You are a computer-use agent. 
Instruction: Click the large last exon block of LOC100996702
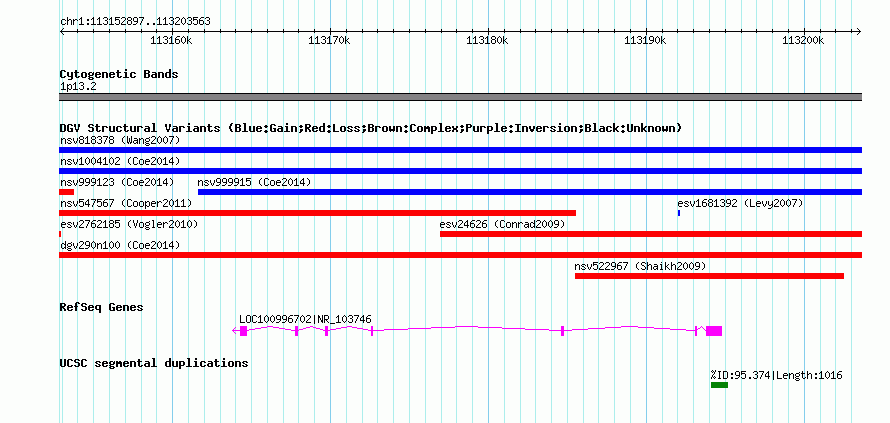[x=714, y=331]
